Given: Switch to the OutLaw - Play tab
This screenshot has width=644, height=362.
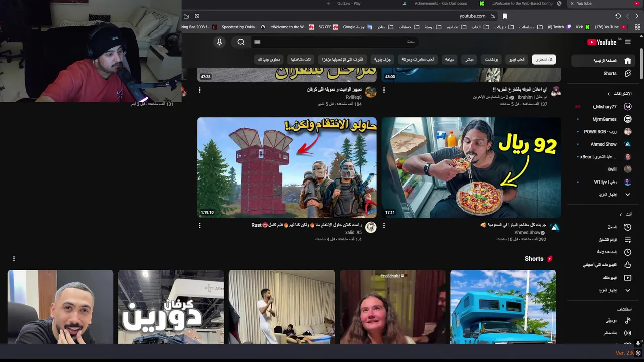Looking at the screenshot, I should [349, 4].
